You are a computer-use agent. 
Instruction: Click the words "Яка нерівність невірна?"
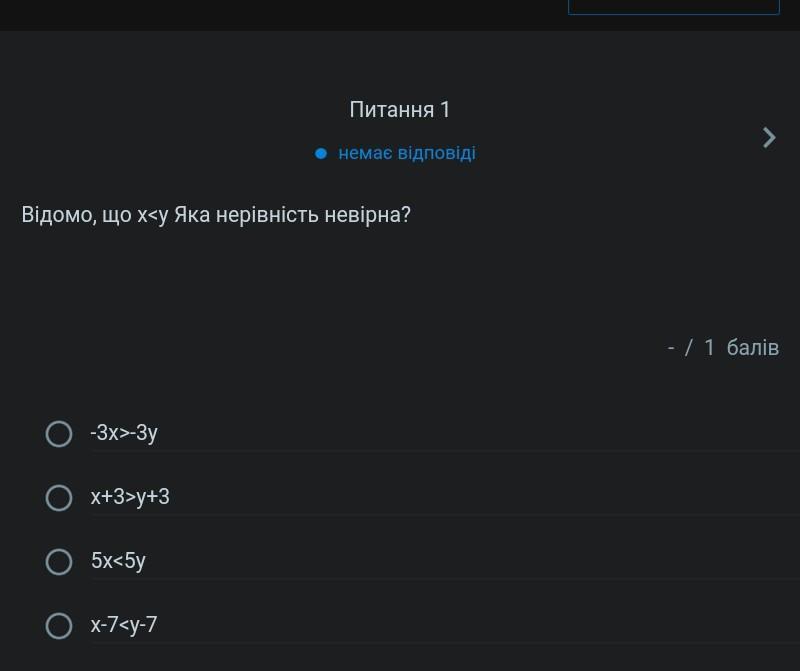(x=292, y=215)
